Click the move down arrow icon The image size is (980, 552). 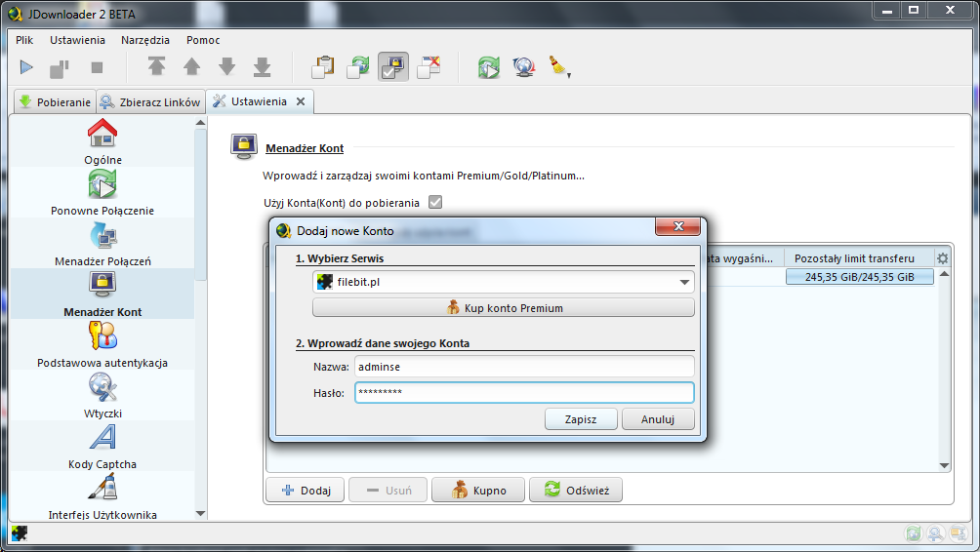pyautogui.click(x=226, y=67)
